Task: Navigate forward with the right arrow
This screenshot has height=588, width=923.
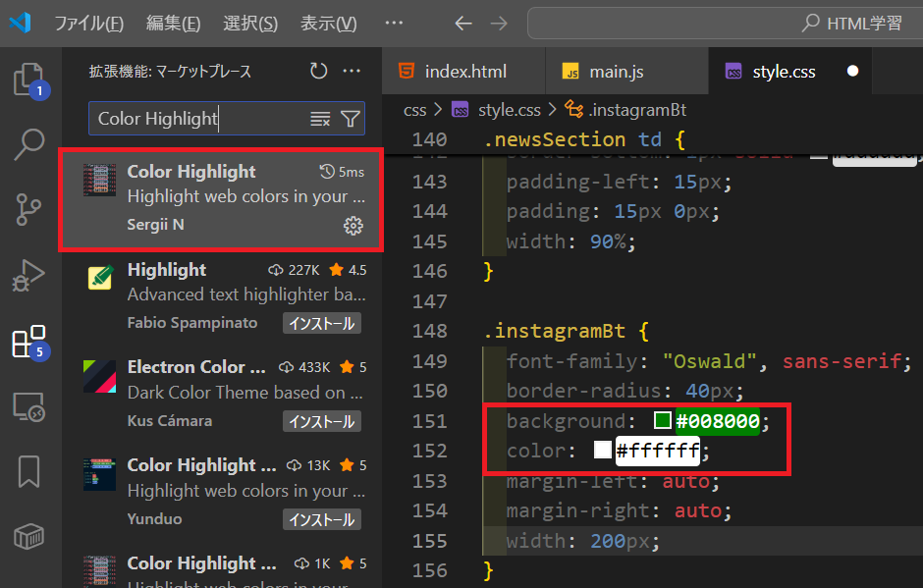Action: (x=499, y=24)
